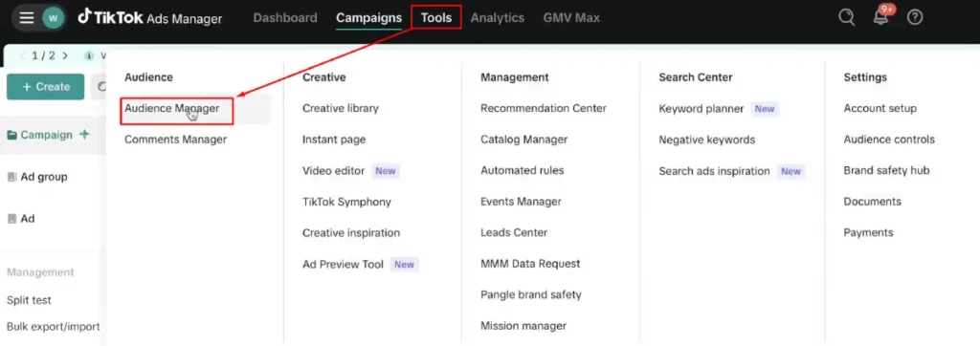Open the help question mark icon
Viewport: 980px width, 346px height.
pyautogui.click(x=914, y=17)
